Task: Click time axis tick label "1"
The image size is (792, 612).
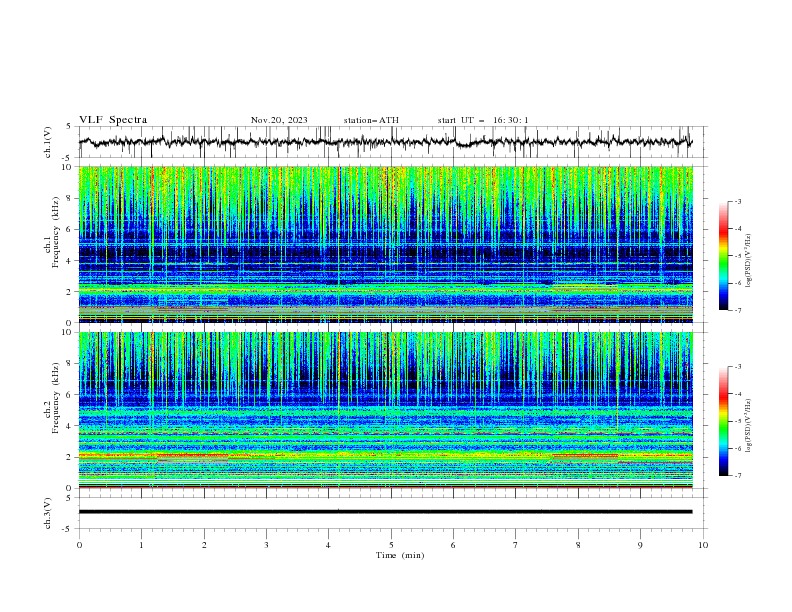Action: pyautogui.click(x=141, y=545)
